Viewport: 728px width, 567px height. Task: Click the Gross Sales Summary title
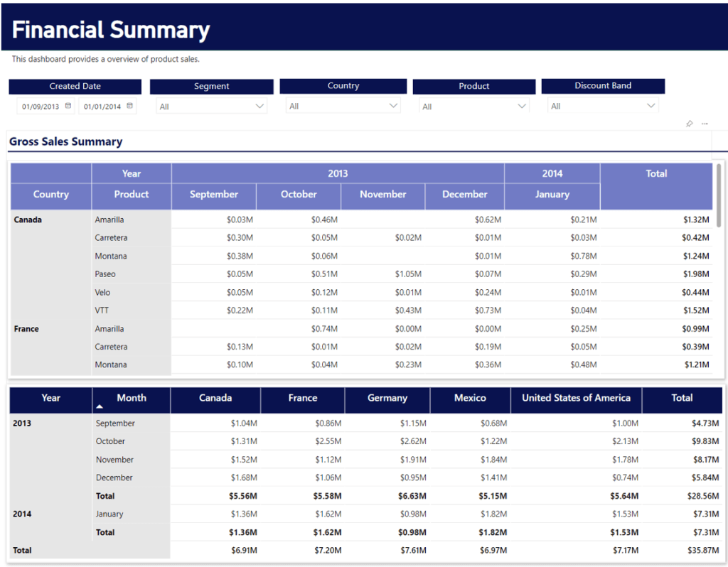point(65,141)
